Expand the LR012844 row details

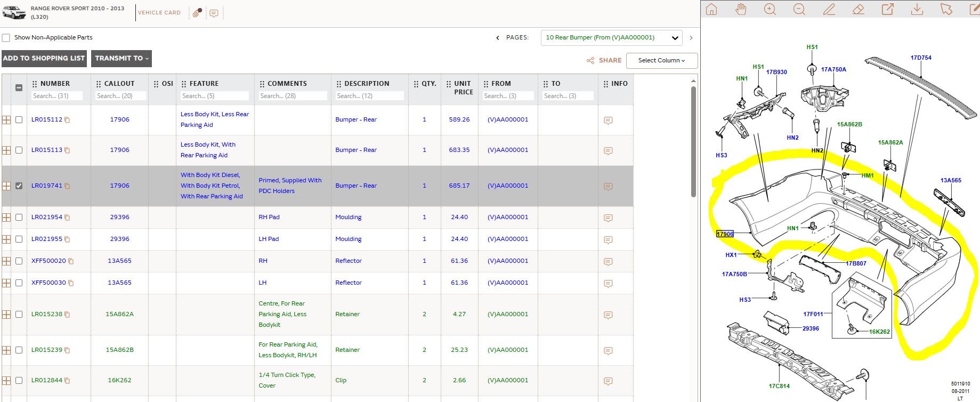pyautogui.click(x=6, y=381)
